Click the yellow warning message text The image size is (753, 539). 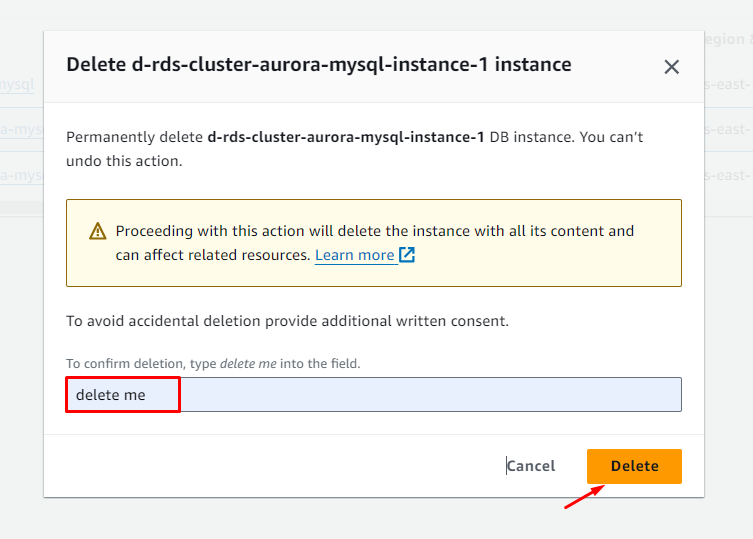coord(374,231)
